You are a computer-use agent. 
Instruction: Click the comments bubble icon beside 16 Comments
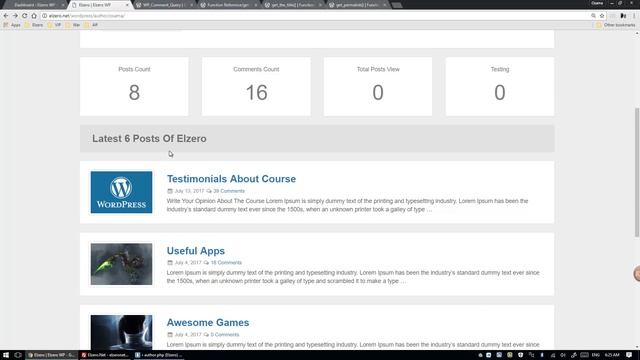tap(206, 262)
